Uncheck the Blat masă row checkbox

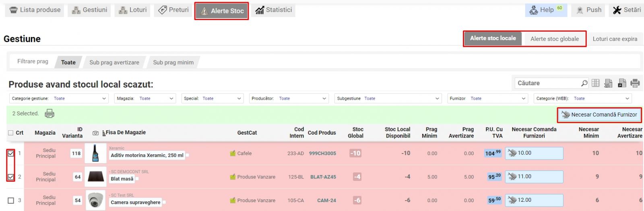[11, 177]
